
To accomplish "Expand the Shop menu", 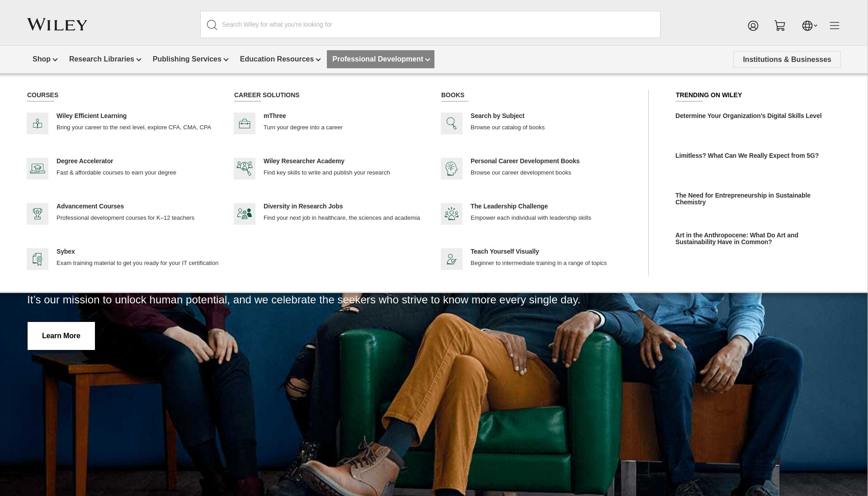I will click(45, 59).
